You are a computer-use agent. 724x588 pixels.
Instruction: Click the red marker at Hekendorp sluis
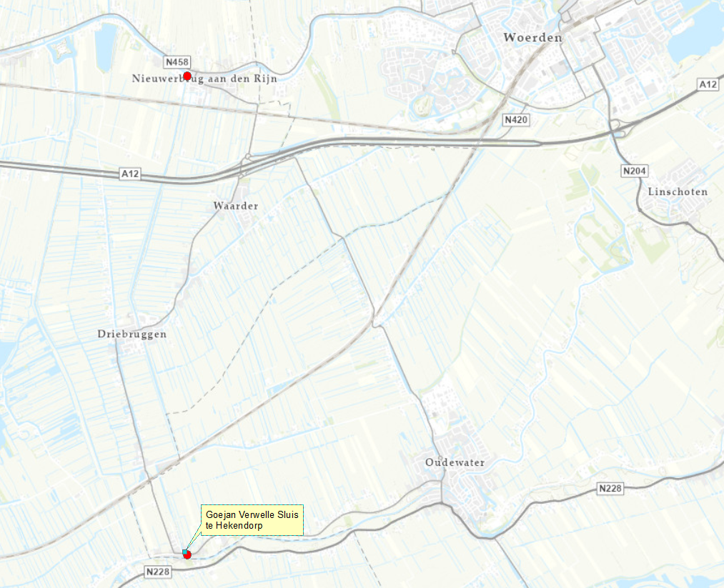coord(187,554)
